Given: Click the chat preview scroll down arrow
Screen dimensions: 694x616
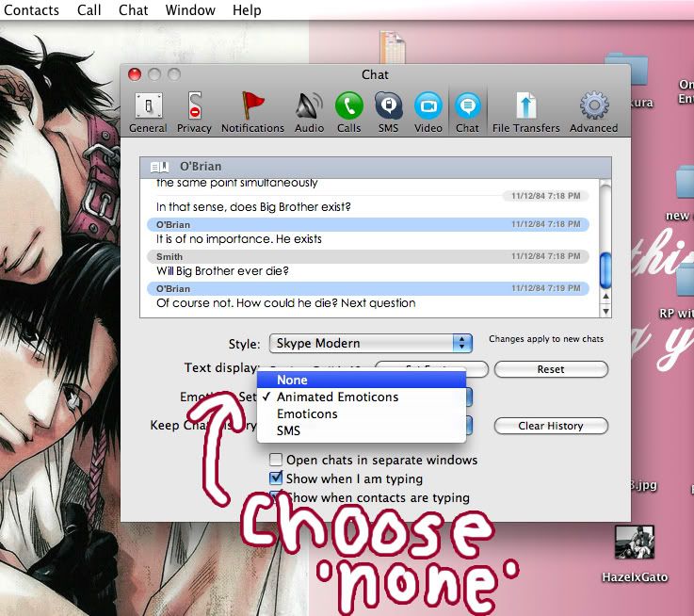Looking at the screenshot, I should 605,312.
